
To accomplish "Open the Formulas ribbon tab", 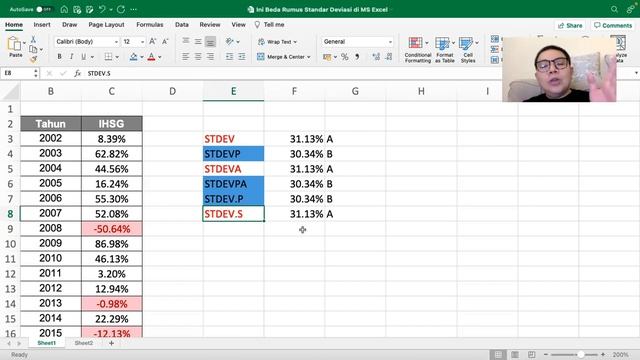I will point(150,24).
